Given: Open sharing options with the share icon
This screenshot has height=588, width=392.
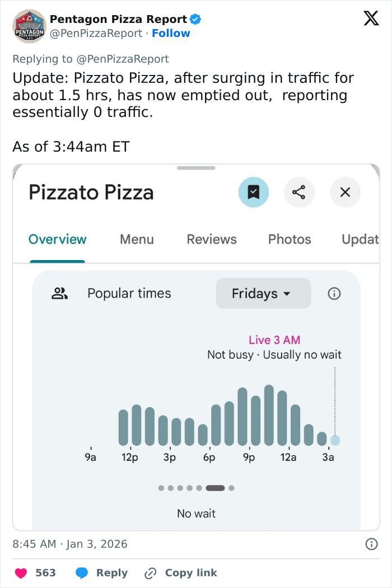Looking at the screenshot, I should point(300,192).
